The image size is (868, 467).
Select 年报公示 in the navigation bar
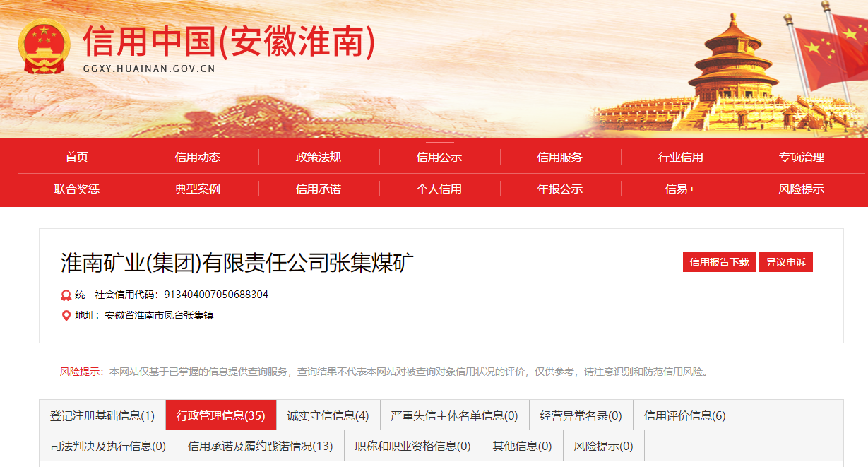560,189
